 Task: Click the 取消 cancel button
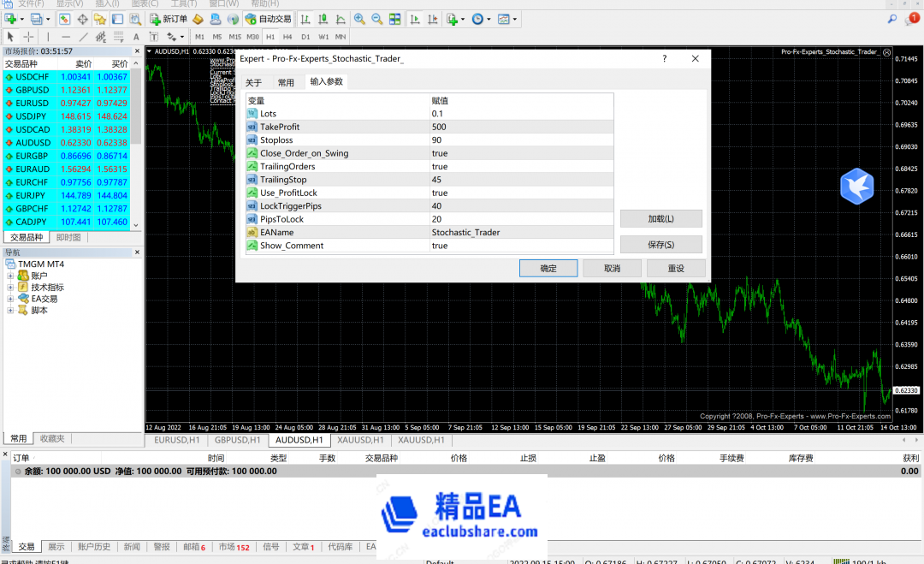613,268
